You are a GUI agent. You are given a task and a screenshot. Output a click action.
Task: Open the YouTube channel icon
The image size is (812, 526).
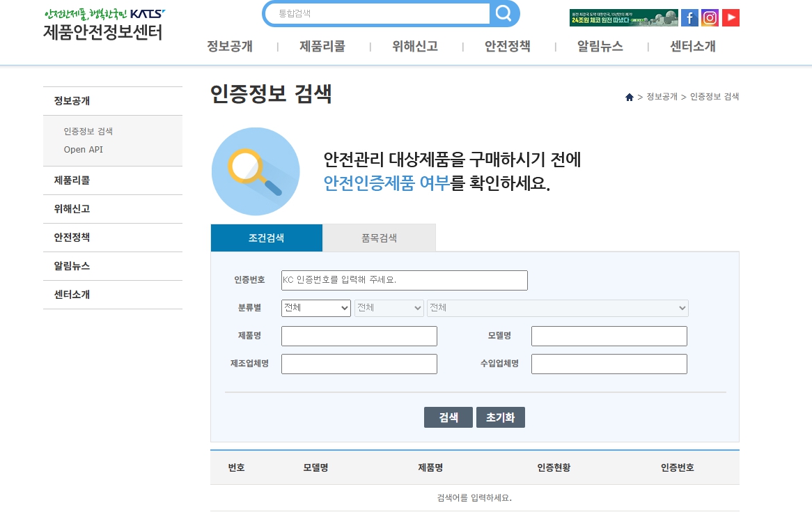[731, 18]
